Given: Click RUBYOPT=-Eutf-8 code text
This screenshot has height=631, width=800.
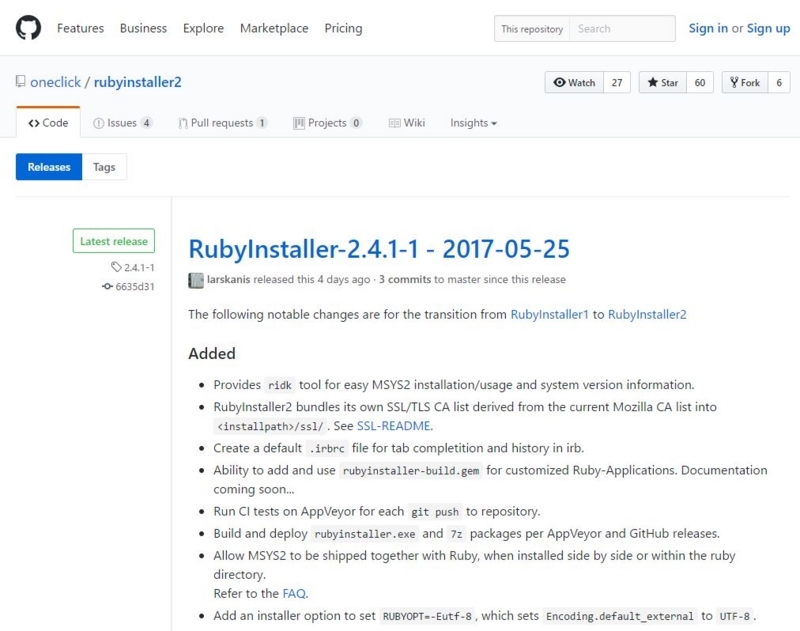Looking at the screenshot, I should (x=427, y=616).
